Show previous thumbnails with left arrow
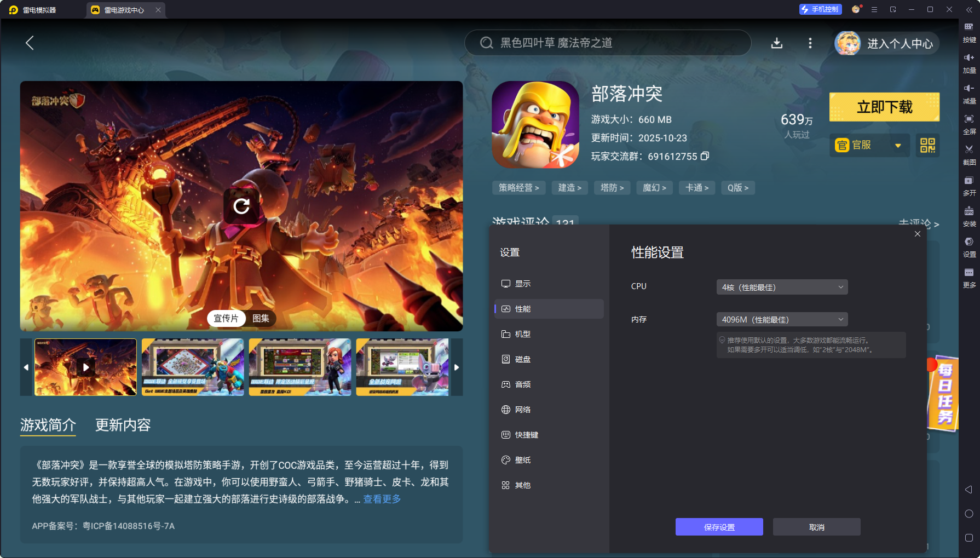Image resolution: width=980 pixels, height=558 pixels. 26,367
